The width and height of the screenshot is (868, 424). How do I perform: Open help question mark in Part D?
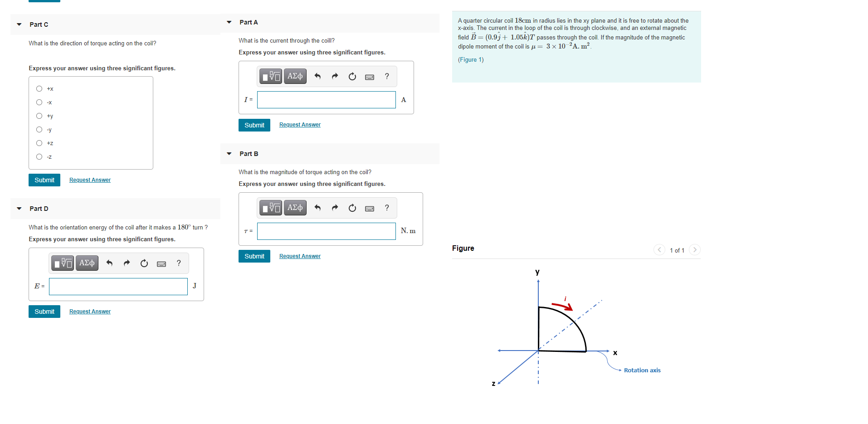(179, 263)
